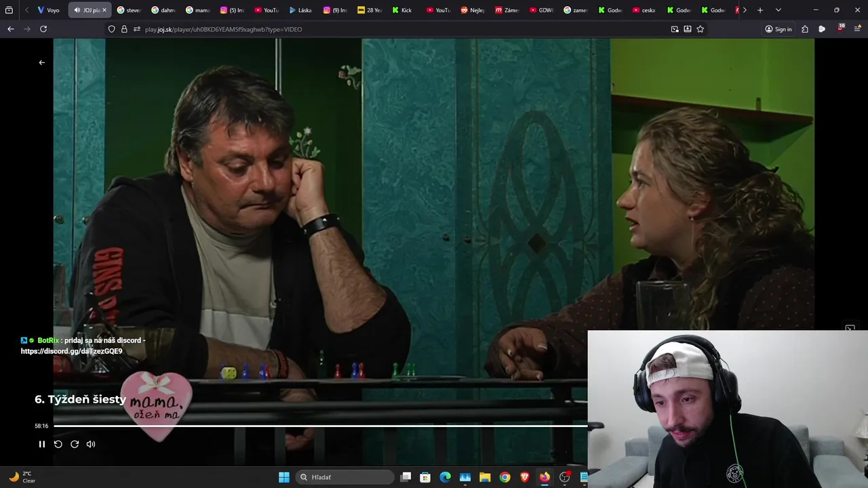This screenshot has height=488, width=868.
Task: Select the JOJ player tab
Action: [x=86, y=10]
